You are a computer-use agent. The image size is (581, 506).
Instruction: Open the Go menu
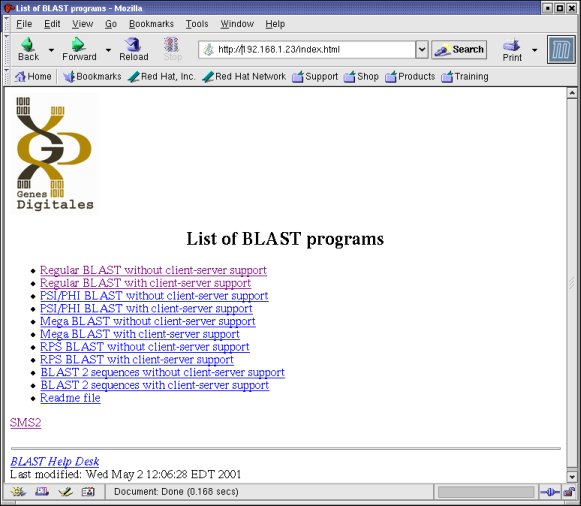point(111,24)
